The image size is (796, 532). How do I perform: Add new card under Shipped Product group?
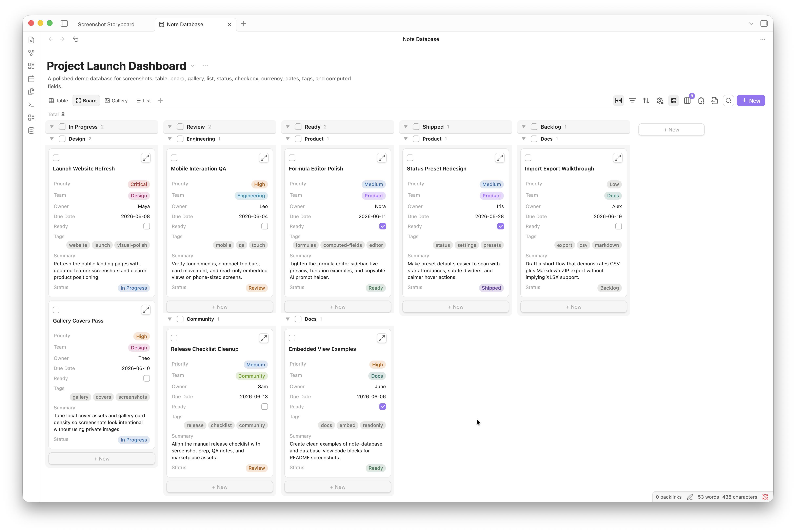point(455,307)
